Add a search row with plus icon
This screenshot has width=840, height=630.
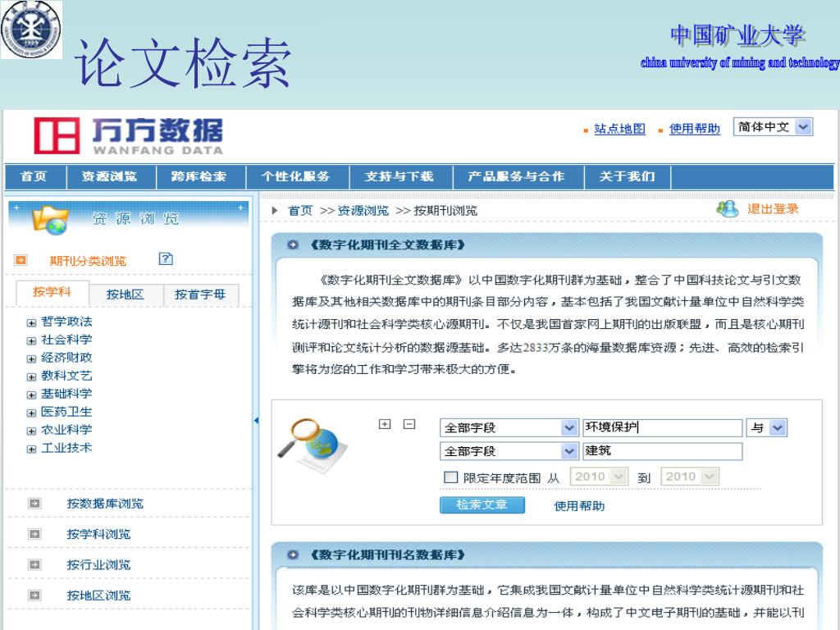385,424
